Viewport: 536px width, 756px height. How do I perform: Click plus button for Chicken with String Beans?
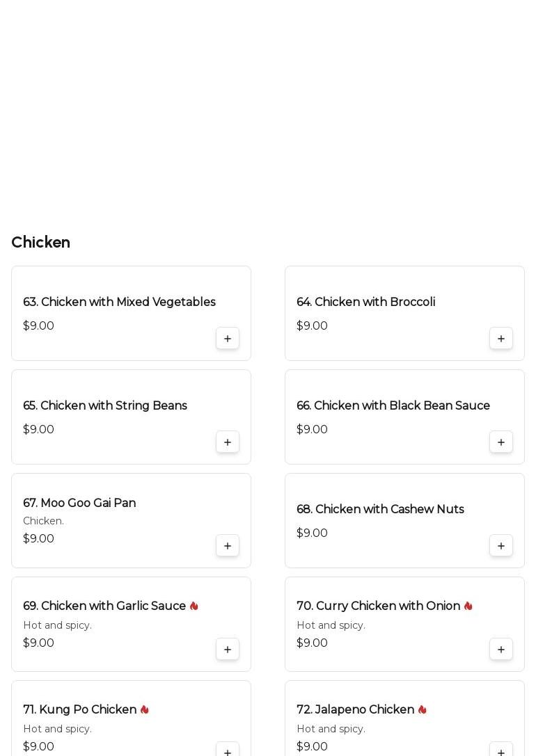click(x=228, y=442)
